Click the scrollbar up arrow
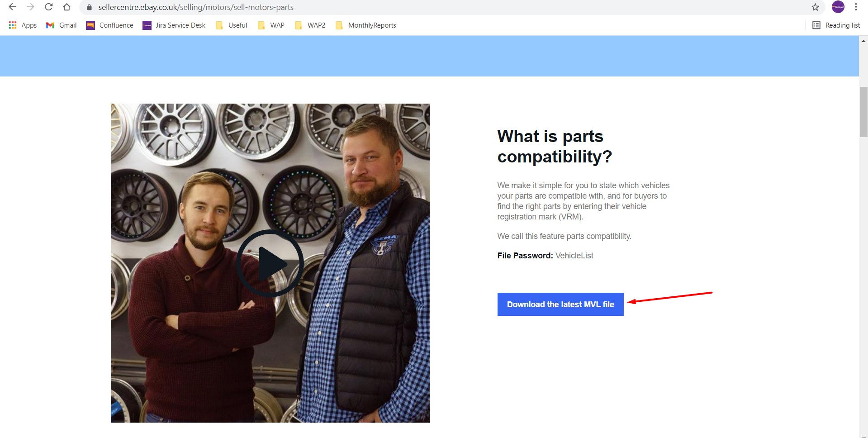This screenshot has height=438, width=868. (x=863, y=41)
